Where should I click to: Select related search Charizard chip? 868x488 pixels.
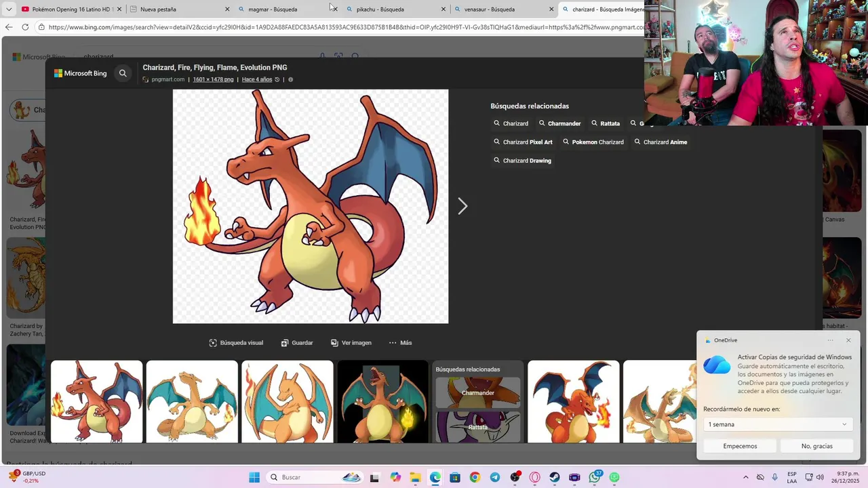511,123
